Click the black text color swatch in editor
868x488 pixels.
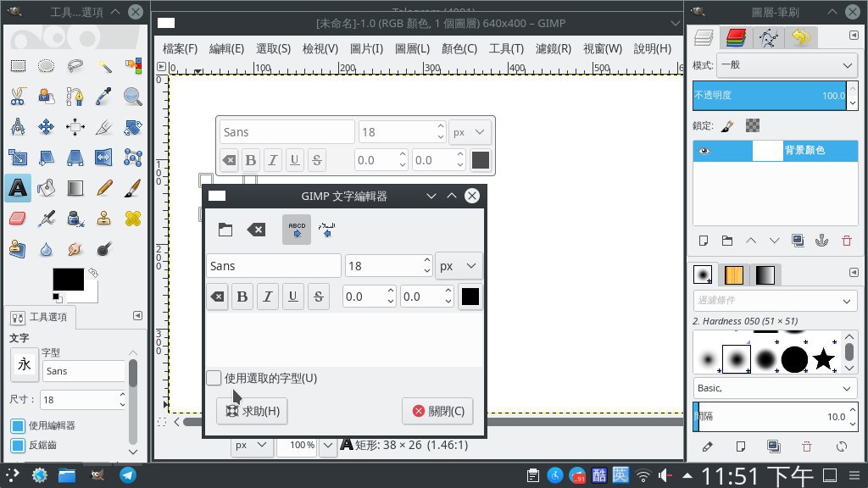click(x=470, y=297)
